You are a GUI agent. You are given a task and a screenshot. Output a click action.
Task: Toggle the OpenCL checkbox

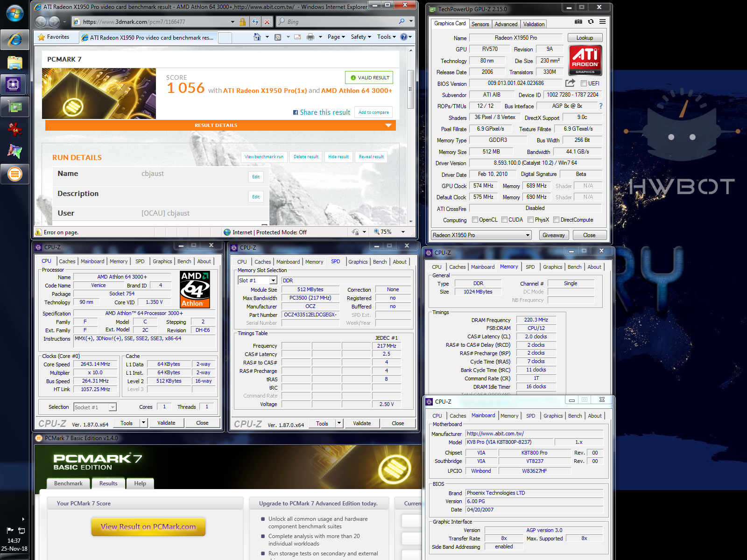tap(475, 220)
